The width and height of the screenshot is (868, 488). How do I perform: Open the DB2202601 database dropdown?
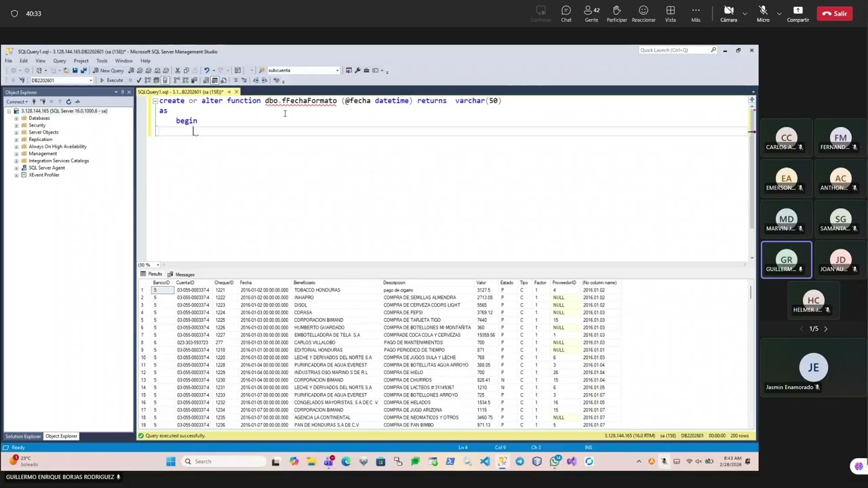(61, 80)
